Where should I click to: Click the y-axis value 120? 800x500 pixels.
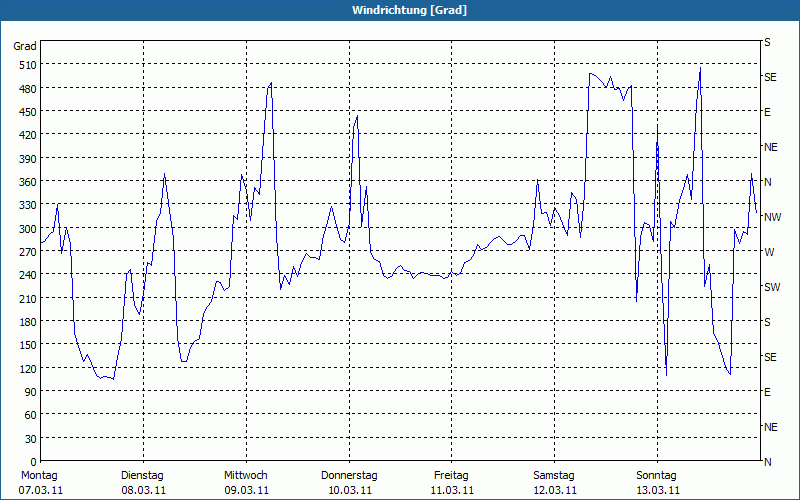(x=28, y=368)
